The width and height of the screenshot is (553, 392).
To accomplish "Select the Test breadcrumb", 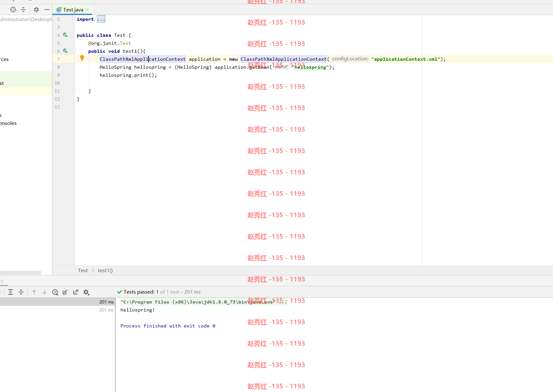I will click(x=83, y=270).
